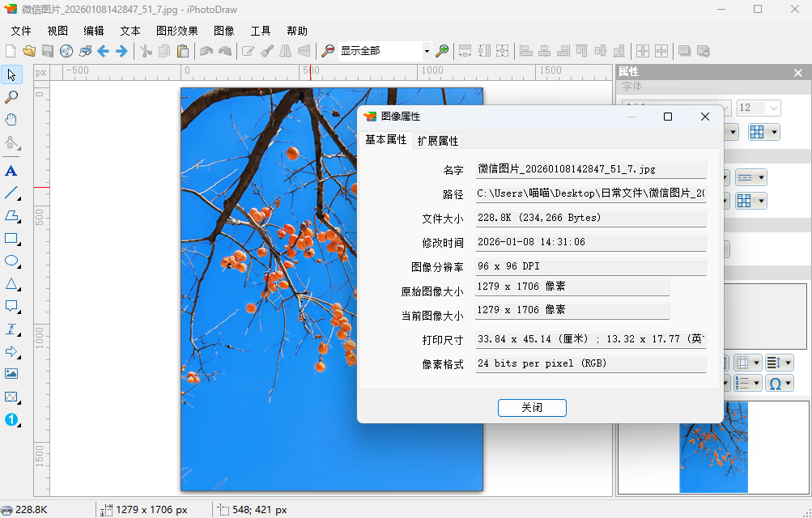This screenshot has height=518, width=812.
Task: Select the magnifier zoom tool in left toolbox
Action: click(11, 97)
